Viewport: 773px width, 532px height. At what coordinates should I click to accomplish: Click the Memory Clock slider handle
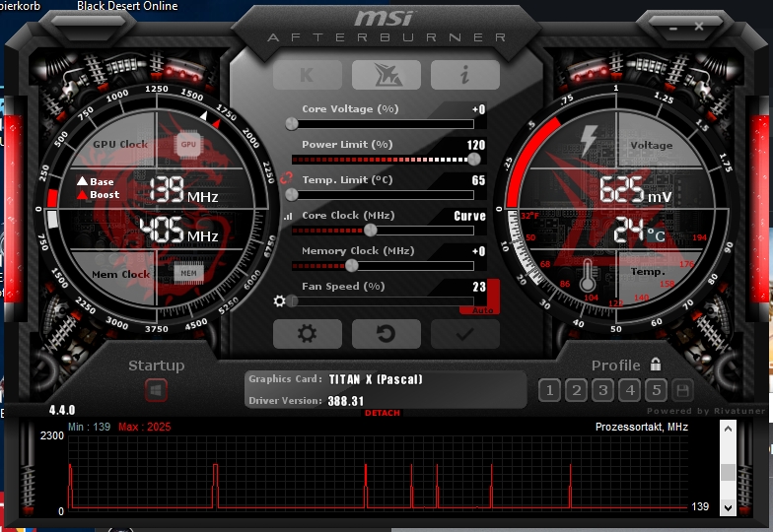(x=351, y=266)
